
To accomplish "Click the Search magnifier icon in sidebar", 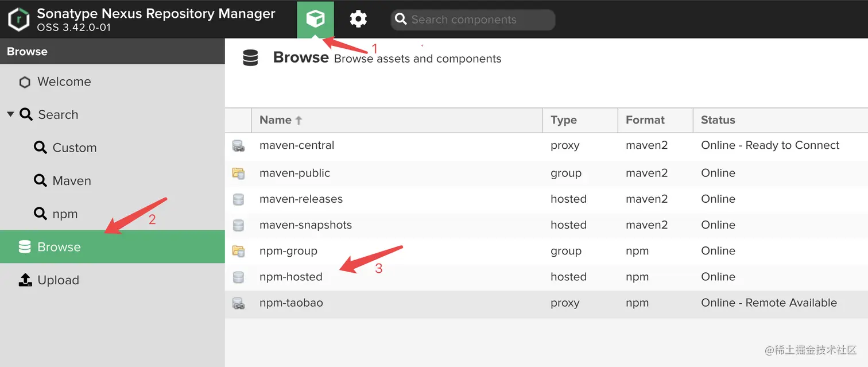I will [x=26, y=114].
